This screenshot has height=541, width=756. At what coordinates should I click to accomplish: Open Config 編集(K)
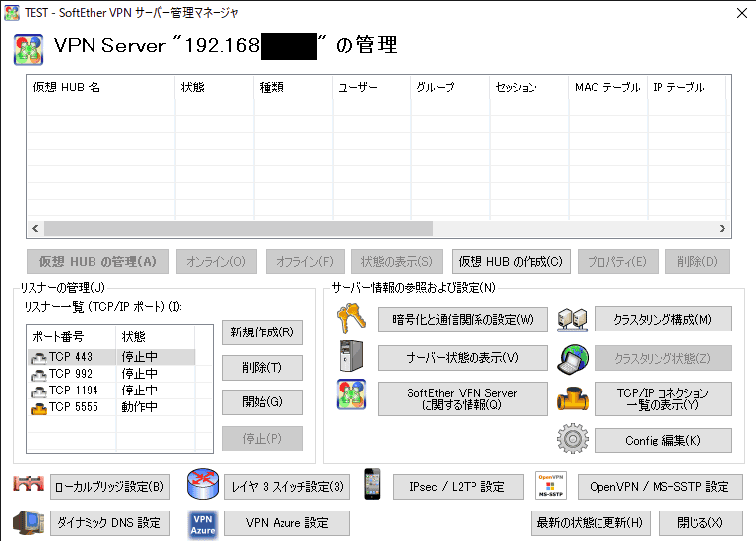pos(662,441)
